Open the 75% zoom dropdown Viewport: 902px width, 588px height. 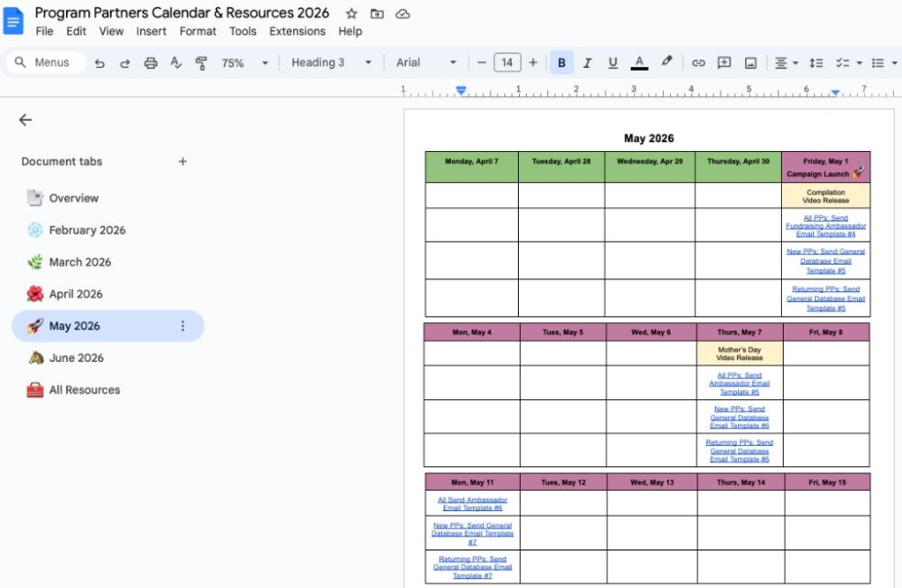[244, 63]
